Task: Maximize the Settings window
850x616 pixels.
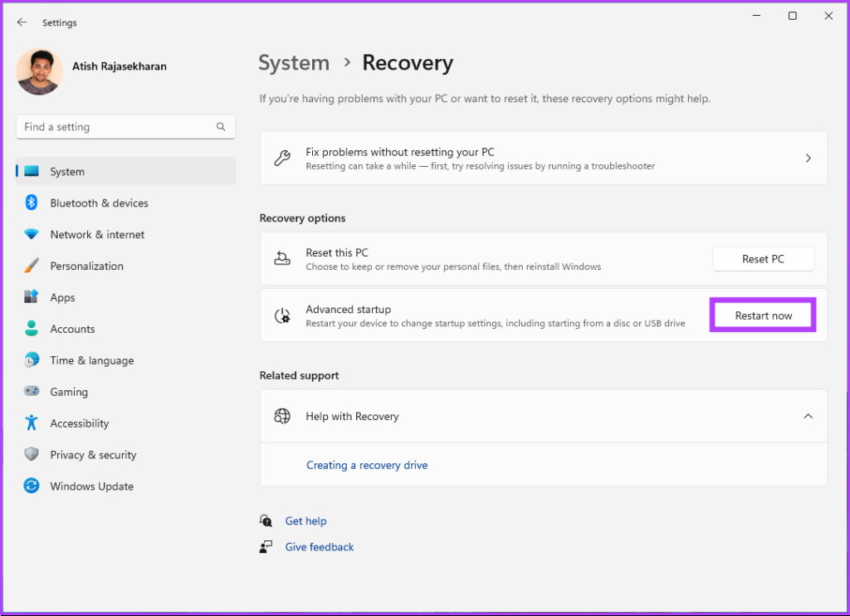Action: (793, 16)
